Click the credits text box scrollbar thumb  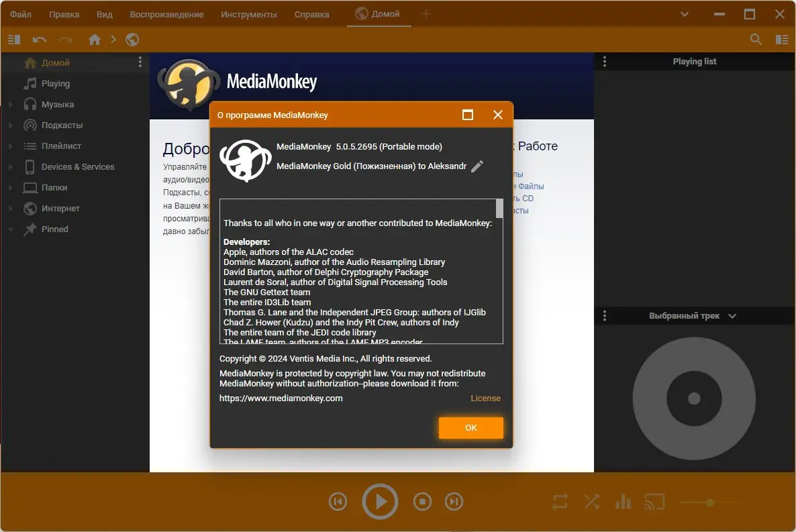tap(499, 209)
